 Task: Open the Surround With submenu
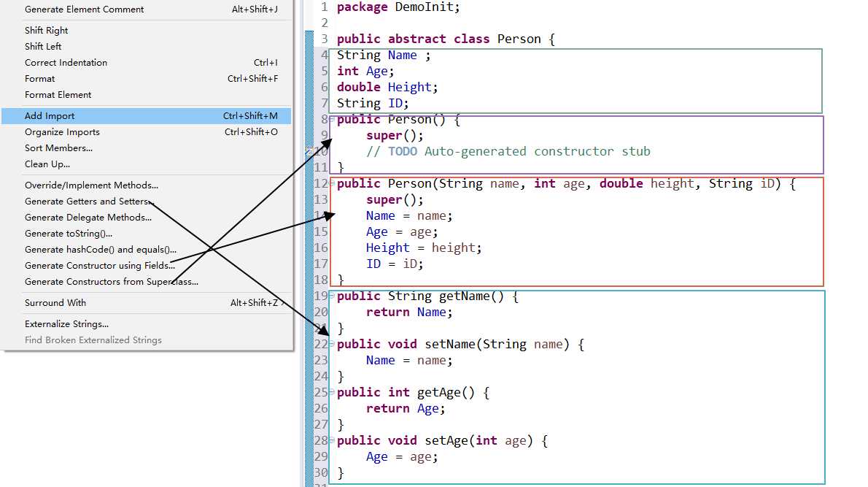[55, 303]
